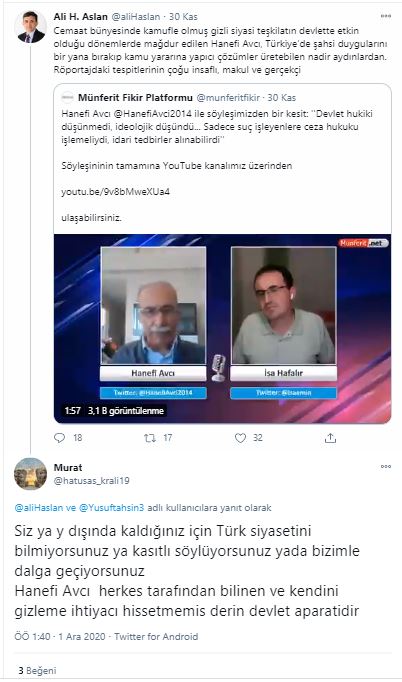Like the tweet with heart icon
The width and height of the screenshot is (402, 682).
click(240, 438)
